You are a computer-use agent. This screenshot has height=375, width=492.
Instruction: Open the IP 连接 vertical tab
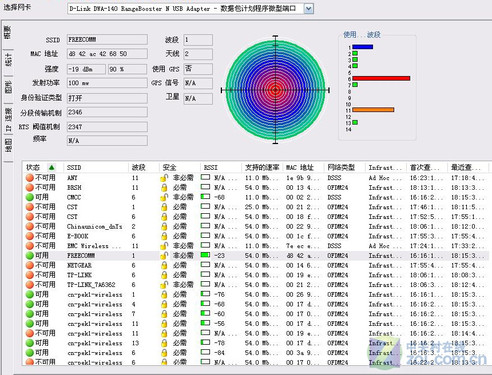coord(8,119)
